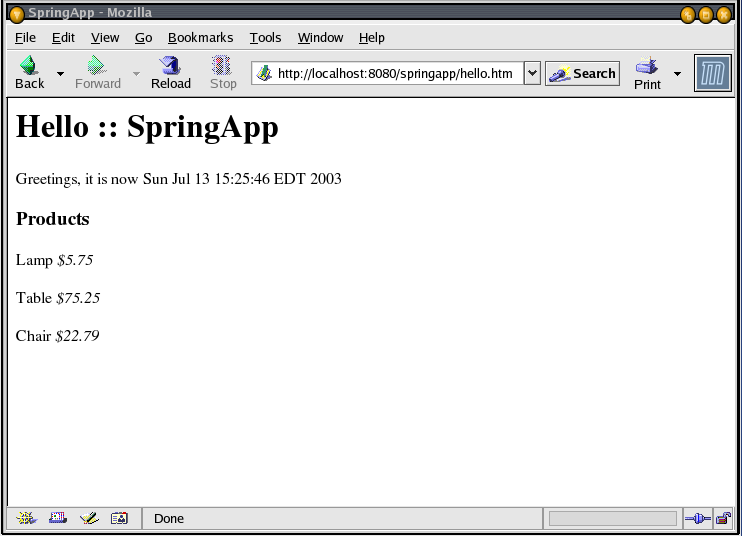Open the File menu
742x536 pixels.
[x=25, y=37]
